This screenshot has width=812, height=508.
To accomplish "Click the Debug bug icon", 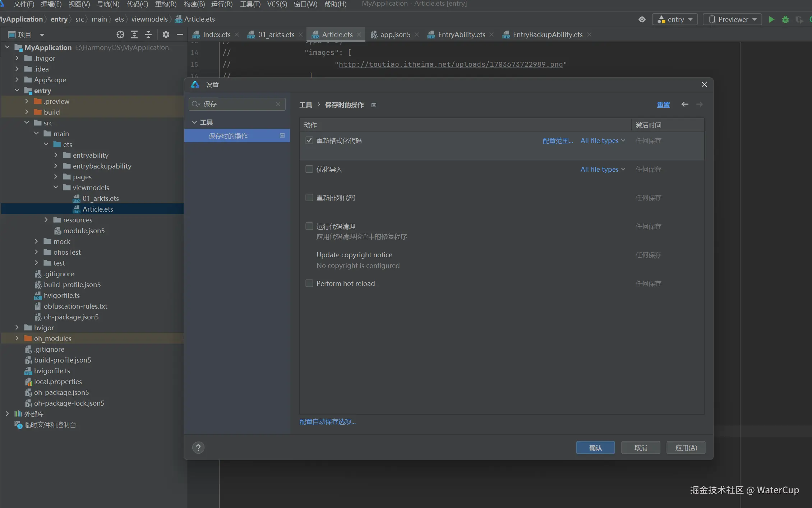I will coord(785,19).
